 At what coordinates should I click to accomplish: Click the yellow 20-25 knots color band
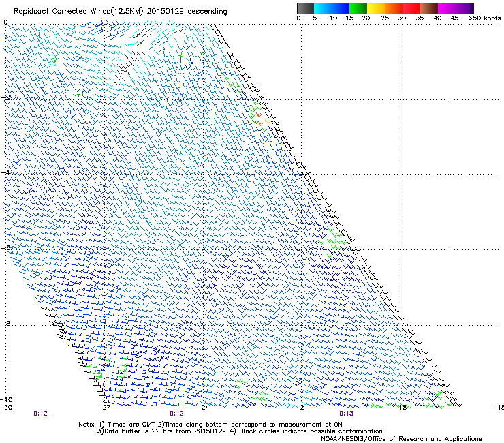coord(376,8)
